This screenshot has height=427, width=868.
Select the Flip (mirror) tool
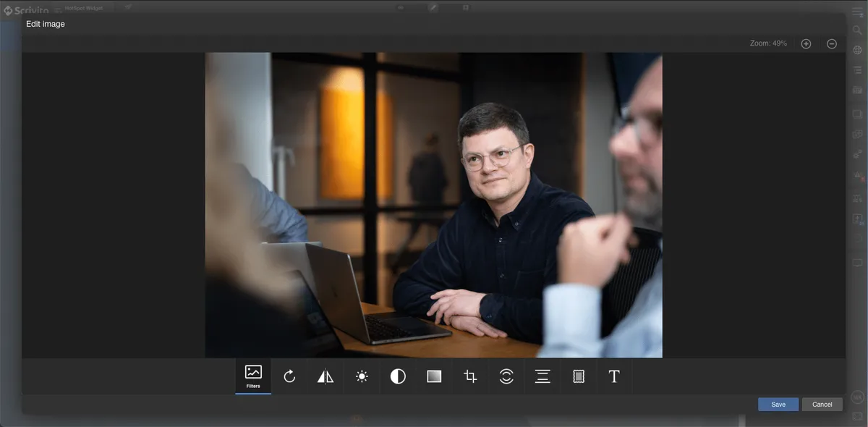click(x=325, y=376)
